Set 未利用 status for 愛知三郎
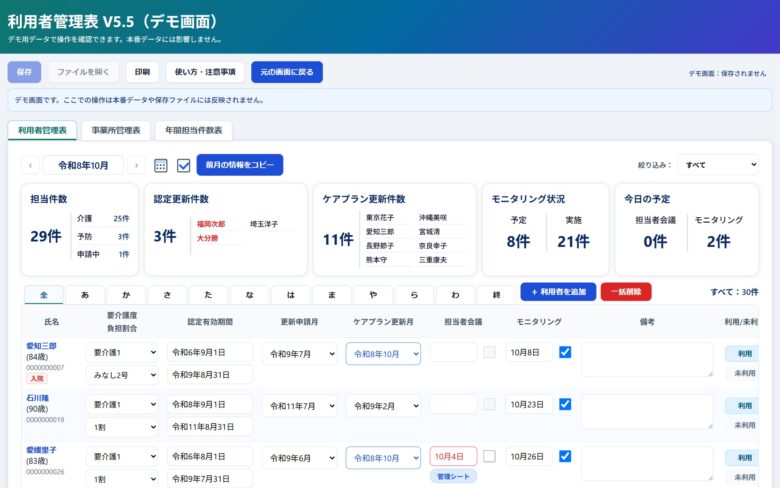The width and height of the screenshot is (780, 488). [x=744, y=373]
